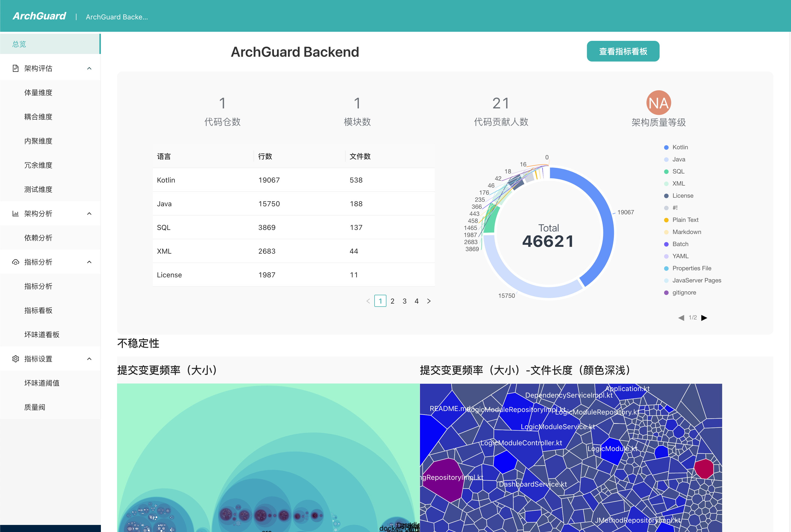Screen dimensions: 791x532
Task: Click the Java legend color dot
Action: pyautogui.click(x=666, y=159)
